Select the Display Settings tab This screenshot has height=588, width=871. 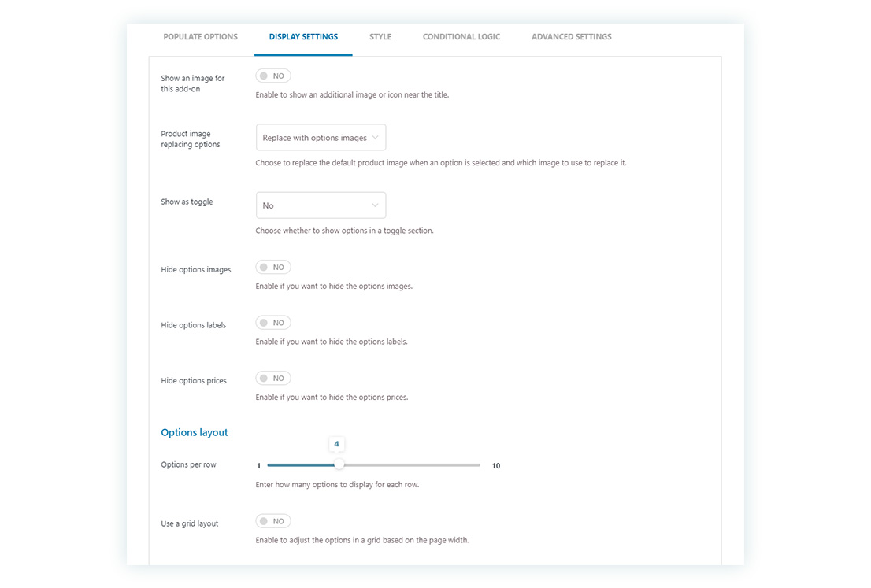pos(303,36)
